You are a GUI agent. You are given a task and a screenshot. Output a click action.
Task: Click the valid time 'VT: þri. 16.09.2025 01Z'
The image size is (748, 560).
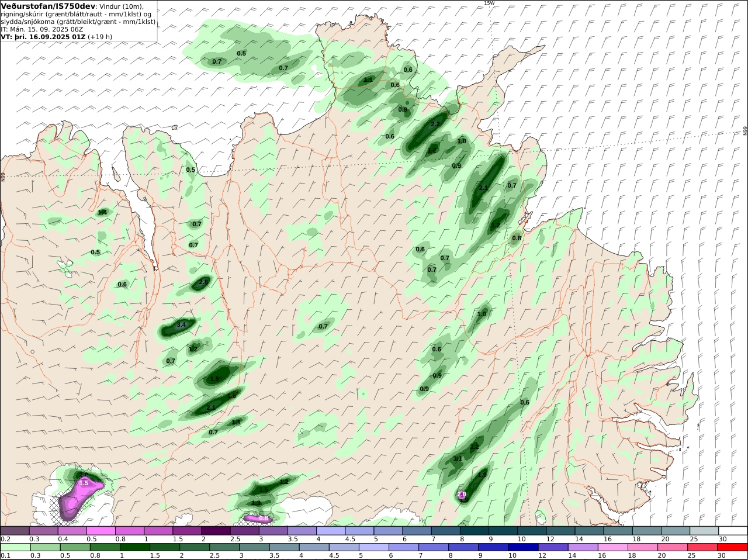pyautogui.click(x=43, y=37)
